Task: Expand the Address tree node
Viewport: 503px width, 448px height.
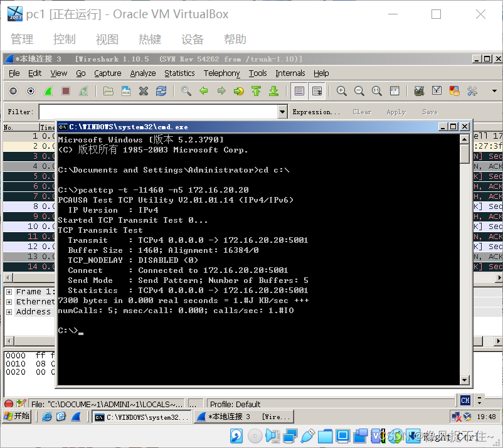Action: click(x=9, y=312)
